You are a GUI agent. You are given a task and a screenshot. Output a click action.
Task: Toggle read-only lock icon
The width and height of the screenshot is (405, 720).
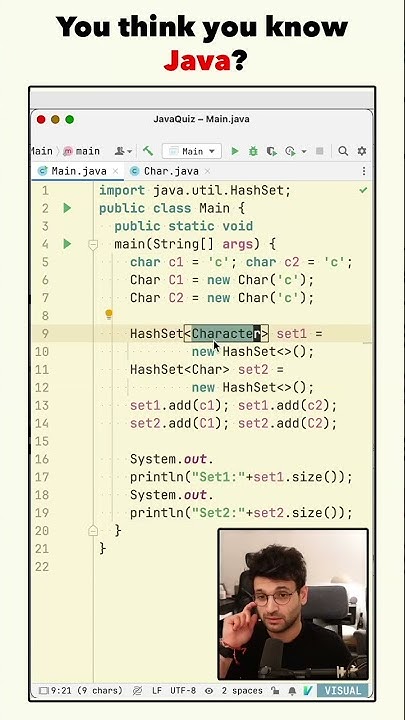point(275,691)
